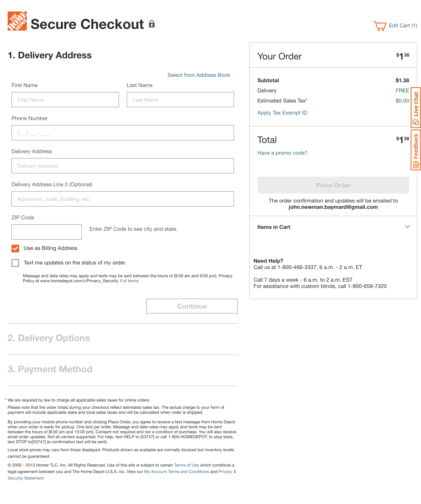Focus the First Name field

tap(65, 100)
